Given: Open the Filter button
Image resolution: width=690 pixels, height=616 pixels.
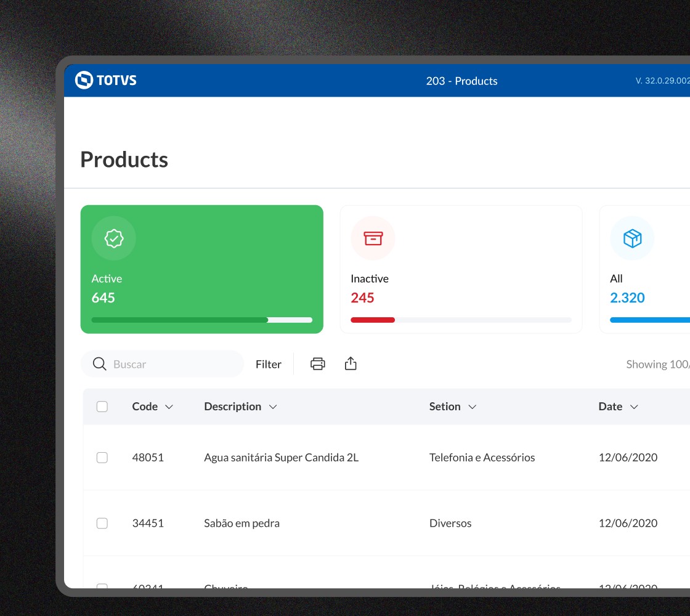Looking at the screenshot, I should [269, 364].
